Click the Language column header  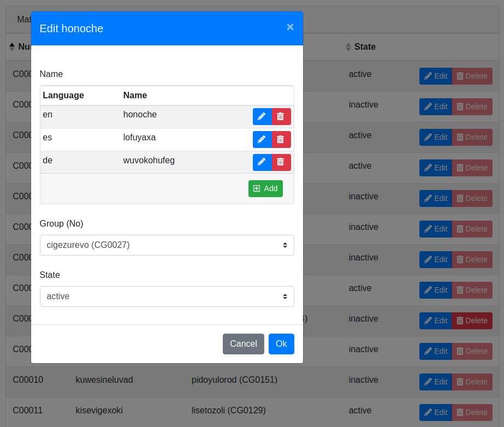(63, 96)
